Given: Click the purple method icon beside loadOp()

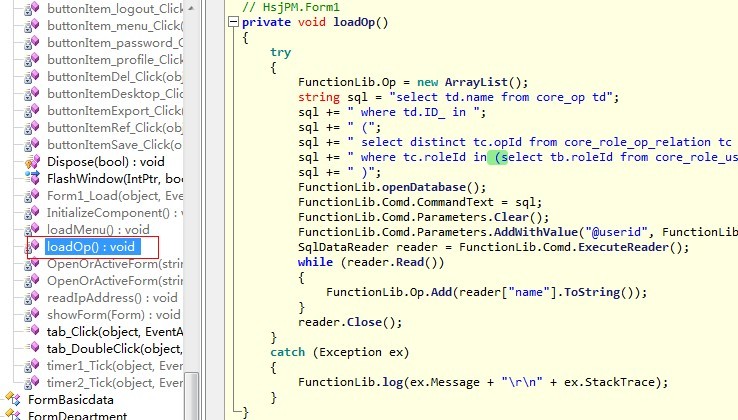Looking at the screenshot, I should coord(35,246).
